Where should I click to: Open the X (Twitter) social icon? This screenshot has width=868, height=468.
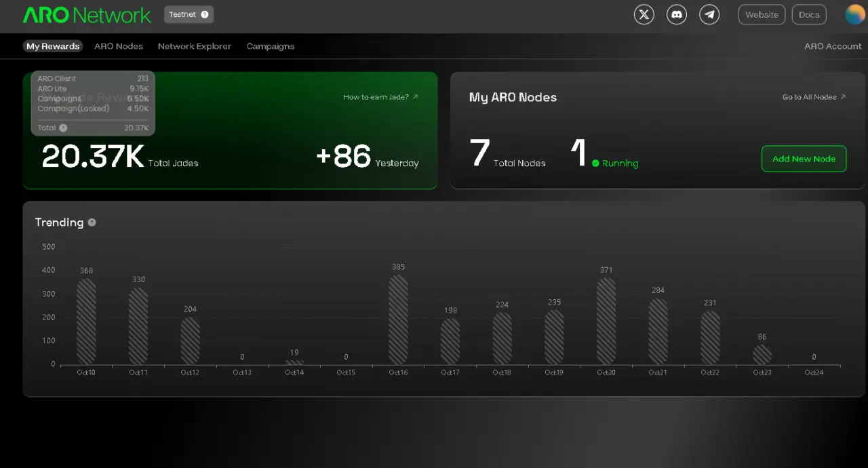pyautogui.click(x=644, y=14)
